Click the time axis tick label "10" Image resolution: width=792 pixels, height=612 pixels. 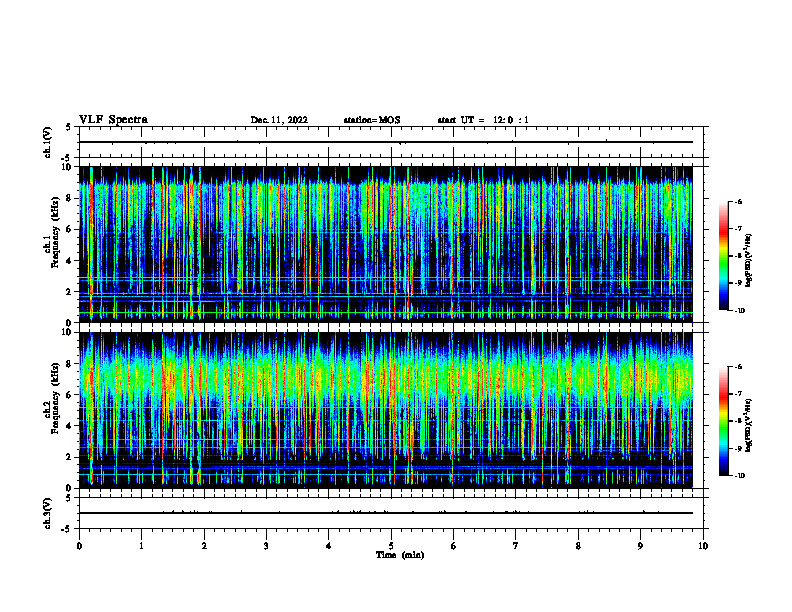tap(703, 546)
